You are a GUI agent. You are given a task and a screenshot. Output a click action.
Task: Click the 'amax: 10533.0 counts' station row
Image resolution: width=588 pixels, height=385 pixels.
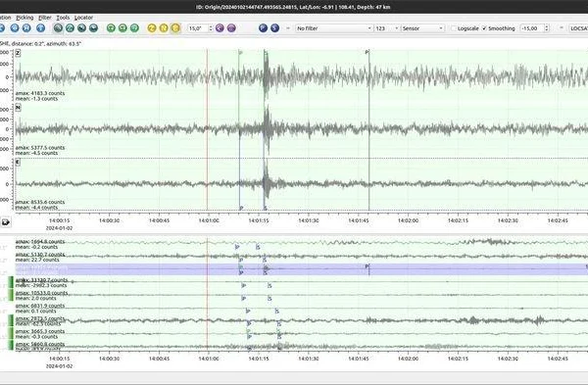tap(302, 296)
